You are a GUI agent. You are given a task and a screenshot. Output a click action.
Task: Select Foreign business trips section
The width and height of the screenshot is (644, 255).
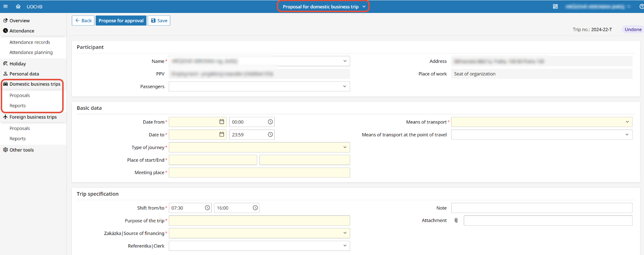[x=33, y=117]
